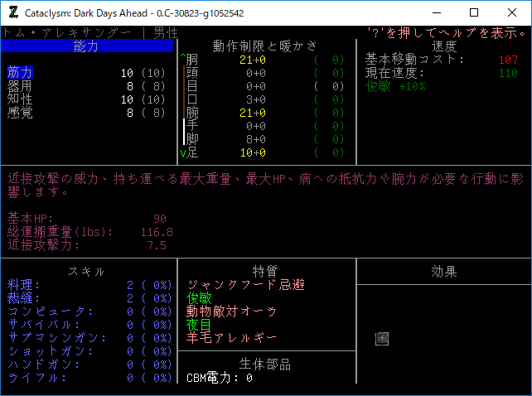The image size is (532, 396).
Task: Select the highlighted 筋力 stat
Action: (x=20, y=73)
